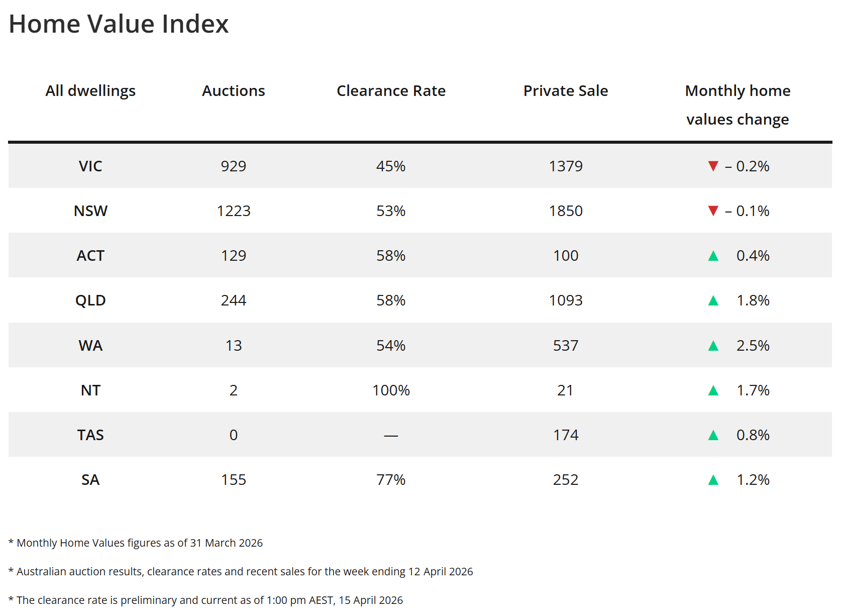The width and height of the screenshot is (843, 616).
Task: Select the All dwellings column header
Action: [90, 91]
